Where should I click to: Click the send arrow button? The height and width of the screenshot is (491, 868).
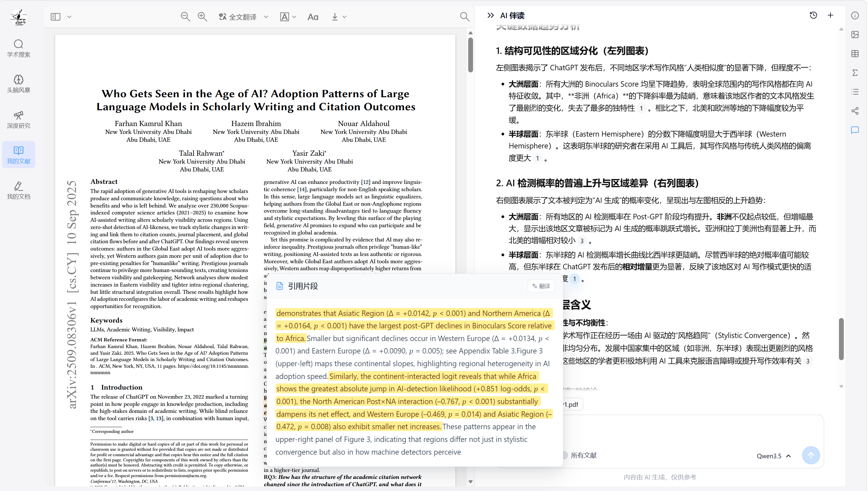pos(811,455)
